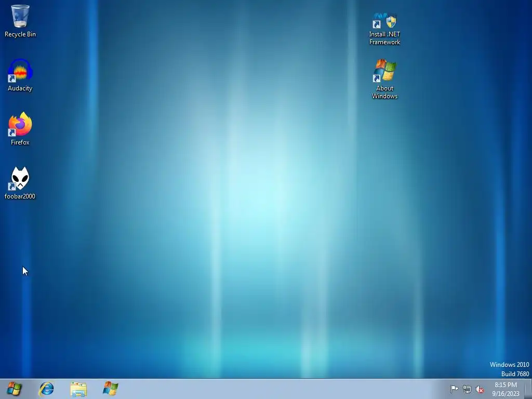Open the clock showing 8:15 PM
The image size is (532, 399).
click(x=506, y=389)
